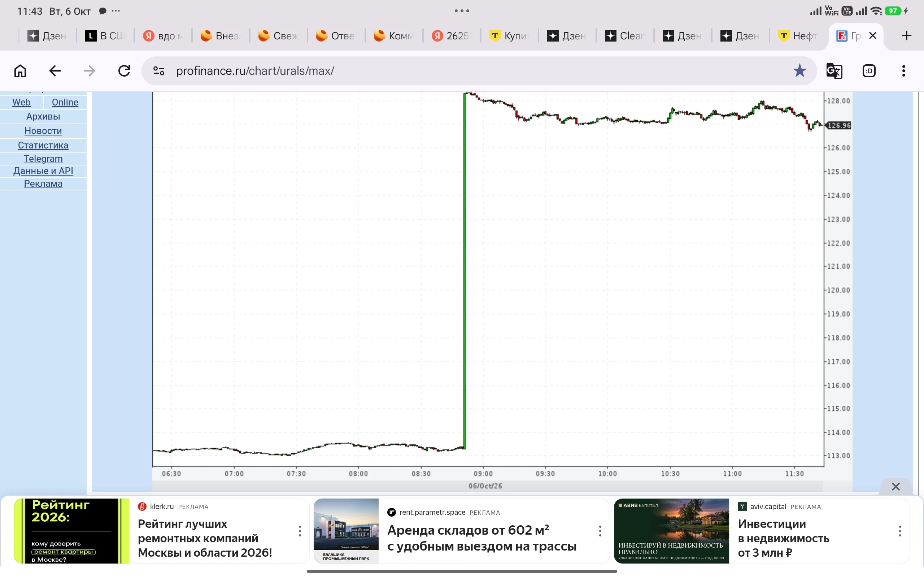Tap the forward arrow button
This screenshot has width=924, height=578.
(90, 71)
